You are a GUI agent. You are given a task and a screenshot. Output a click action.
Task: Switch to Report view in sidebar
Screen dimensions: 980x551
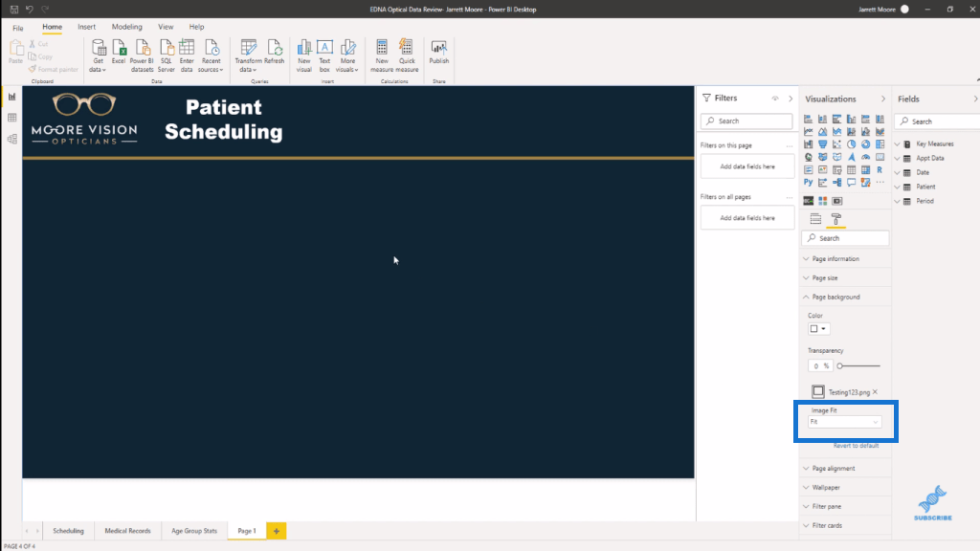[11, 97]
